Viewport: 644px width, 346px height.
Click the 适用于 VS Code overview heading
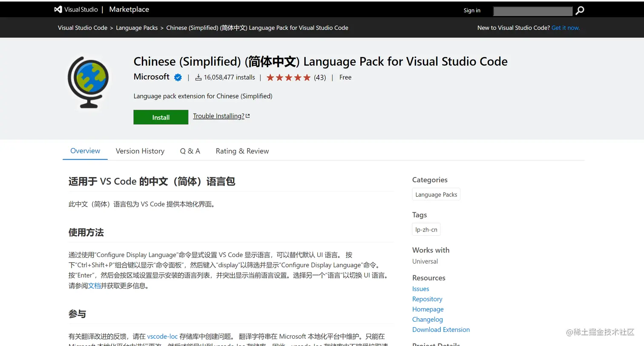coord(152,181)
